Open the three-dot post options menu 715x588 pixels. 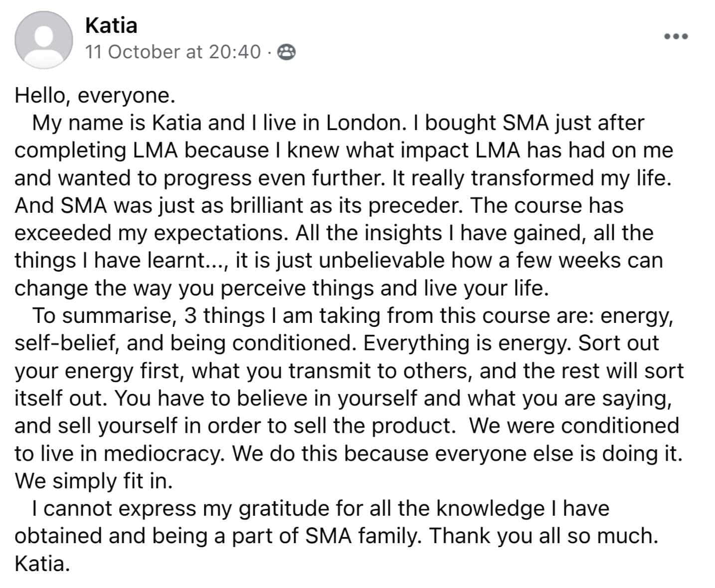(x=676, y=36)
